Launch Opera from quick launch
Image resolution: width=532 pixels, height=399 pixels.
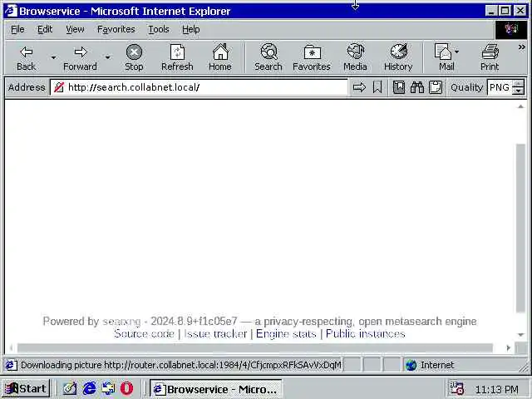coord(126,388)
